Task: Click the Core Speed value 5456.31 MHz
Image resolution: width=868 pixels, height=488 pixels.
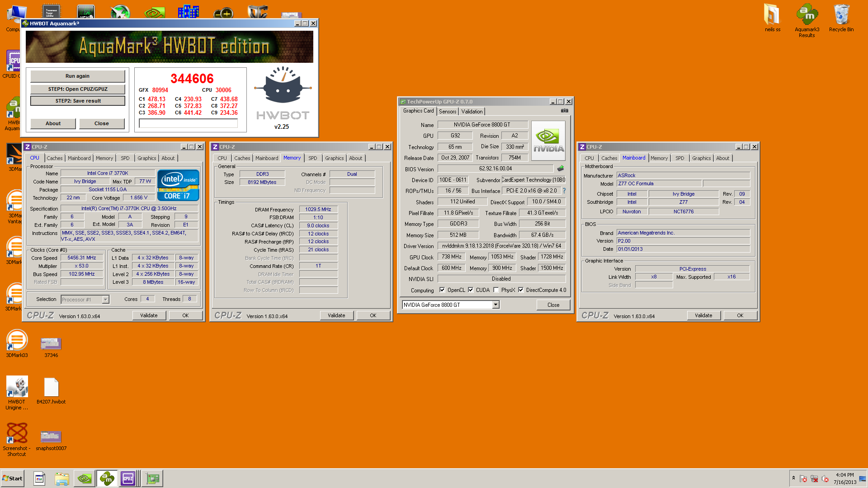Action: [82, 258]
